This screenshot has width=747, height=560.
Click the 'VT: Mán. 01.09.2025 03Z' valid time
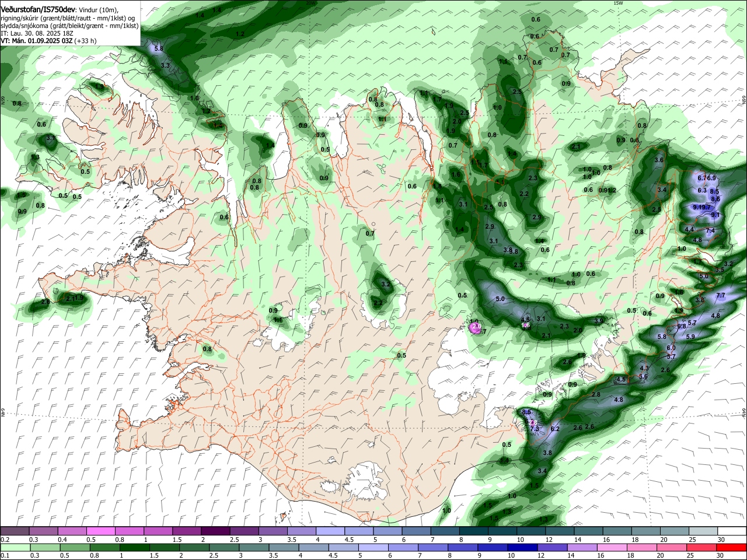click(x=37, y=41)
